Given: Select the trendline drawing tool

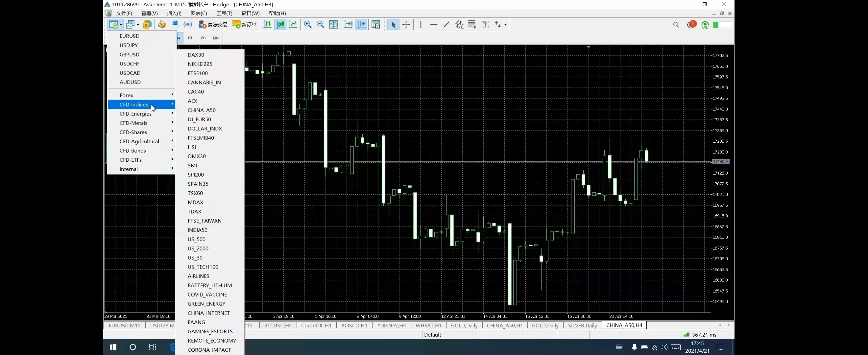Looking at the screenshot, I should click(446, 25).
